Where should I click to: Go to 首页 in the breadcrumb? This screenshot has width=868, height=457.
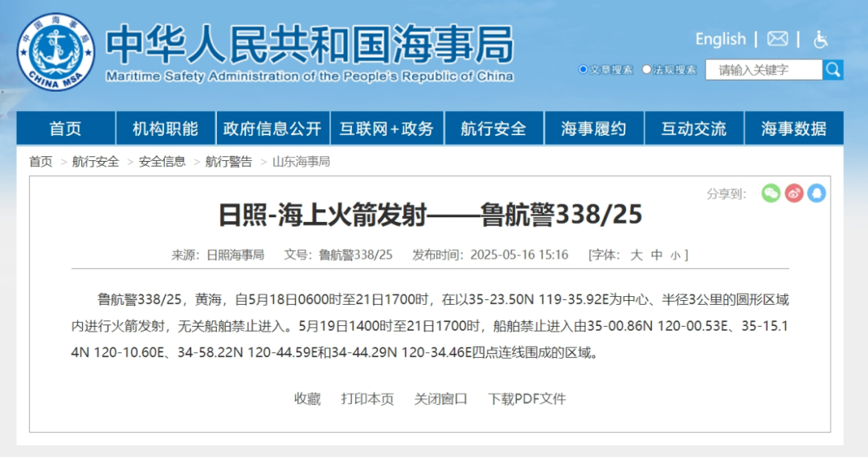click(x=40, y=162)
